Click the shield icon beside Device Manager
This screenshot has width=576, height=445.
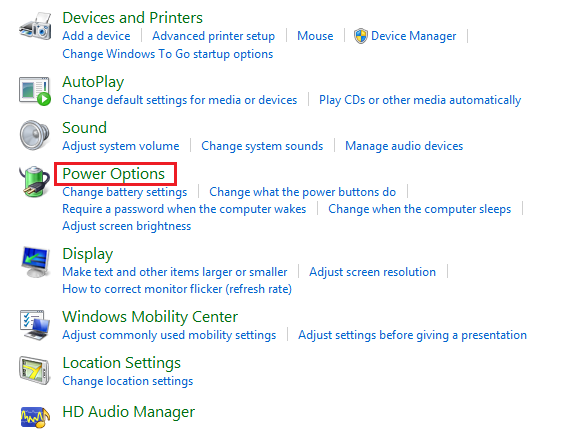click(x=360, y=36)
